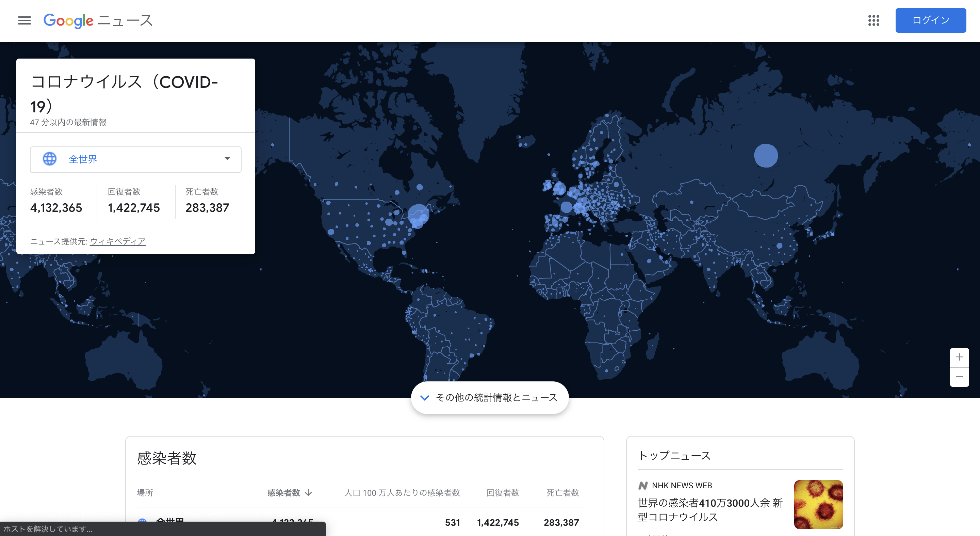Image resolution: width=980 pixels, height=536 pixels.
Task: Open the hamburger main menu
Action: point(24,20)
